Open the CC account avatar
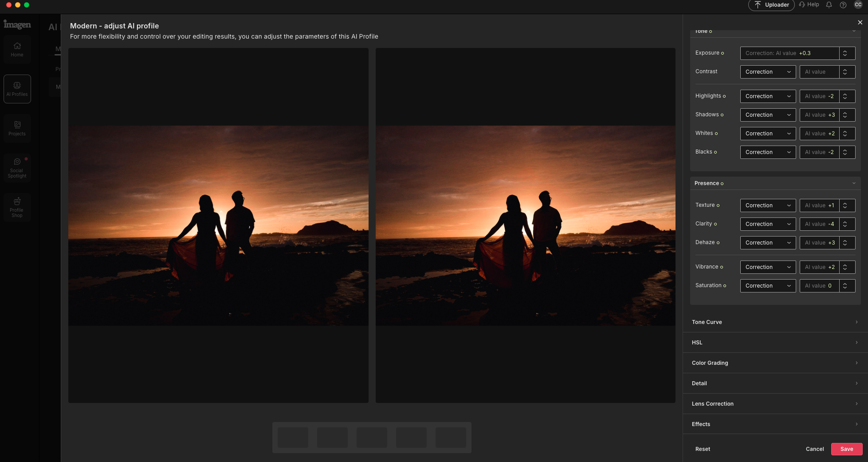This screenshot has width=868, height=462. (858, 5)
